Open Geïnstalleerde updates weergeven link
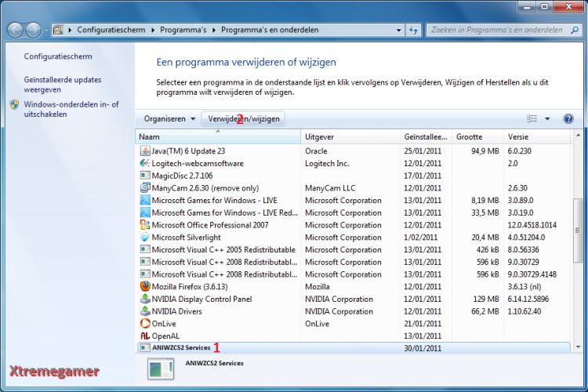This screenshot has height=392, width=588. [63, 85]
